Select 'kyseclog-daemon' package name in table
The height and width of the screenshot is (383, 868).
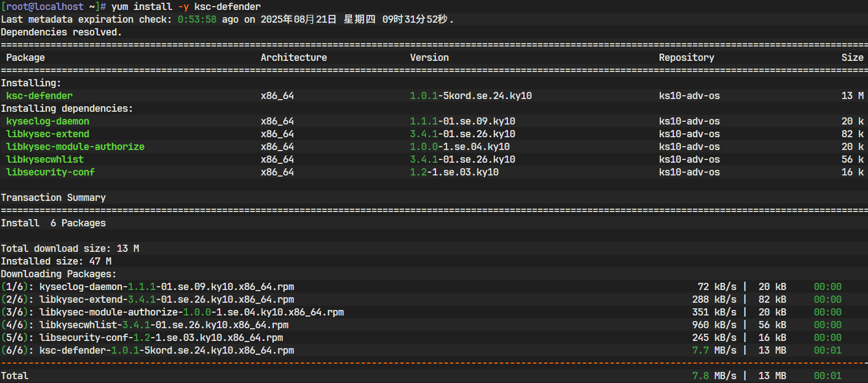tap(48, 121)
